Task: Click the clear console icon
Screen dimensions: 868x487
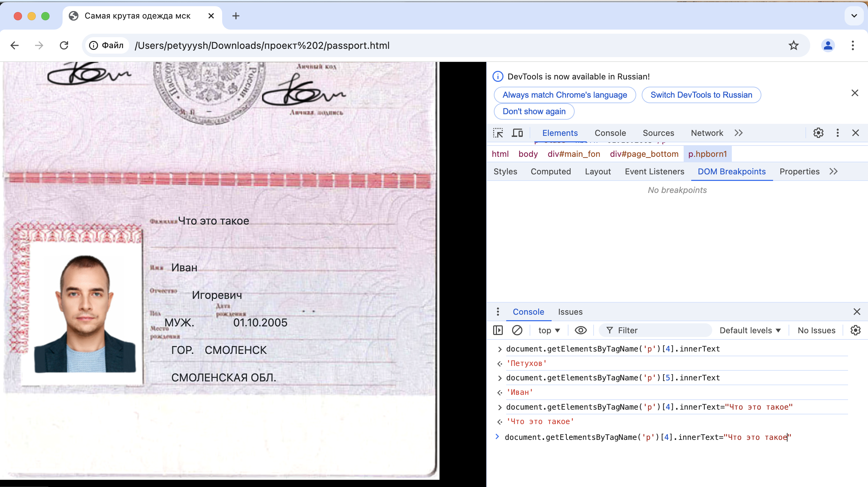Action: [517, 331]
